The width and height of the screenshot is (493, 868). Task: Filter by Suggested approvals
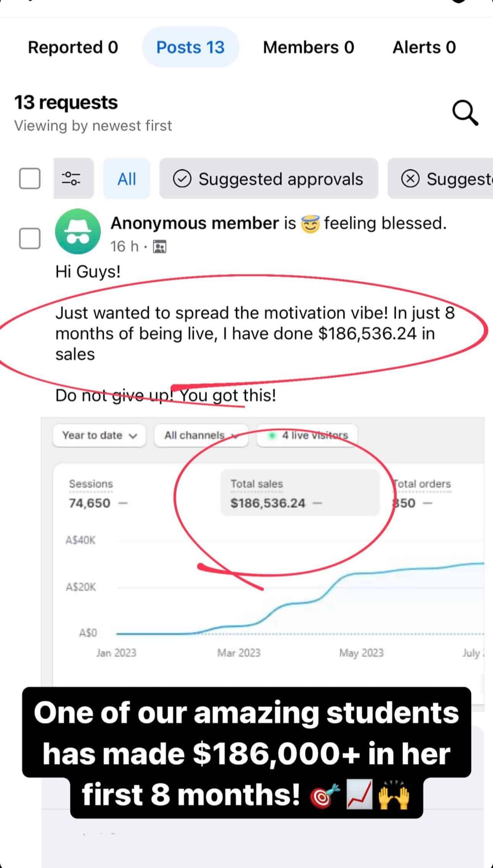[269, 179]
